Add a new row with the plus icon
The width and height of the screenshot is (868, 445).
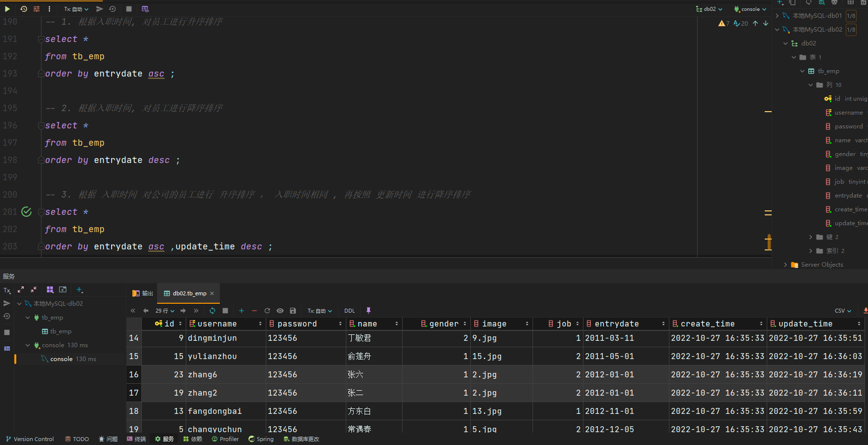[x=242, y=311]
